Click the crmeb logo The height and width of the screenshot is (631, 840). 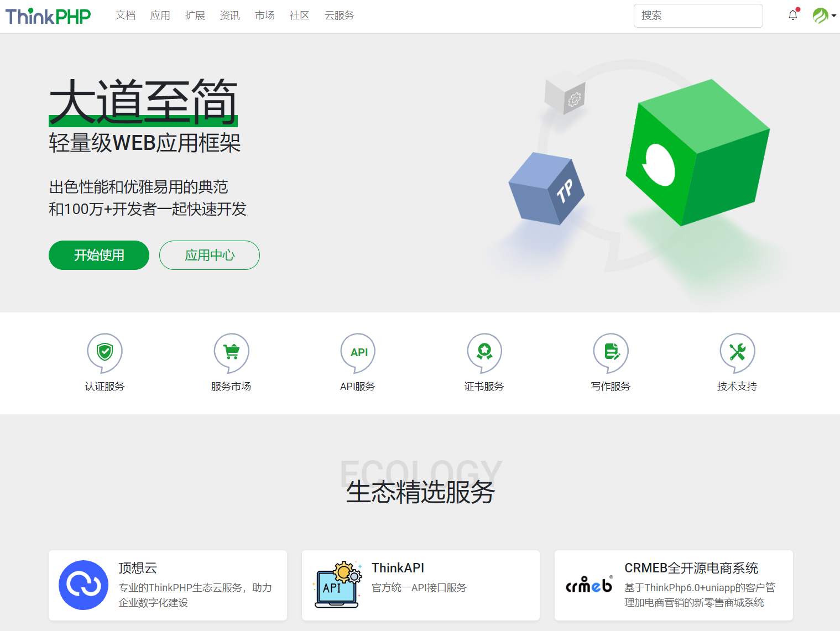click(x=589, y=585)
